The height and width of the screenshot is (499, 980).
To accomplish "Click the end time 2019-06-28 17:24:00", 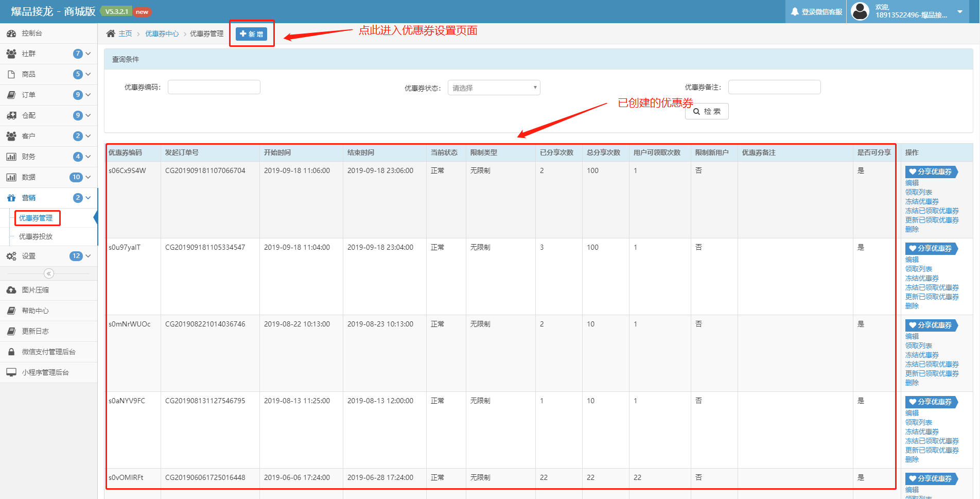I will (380, 477).
